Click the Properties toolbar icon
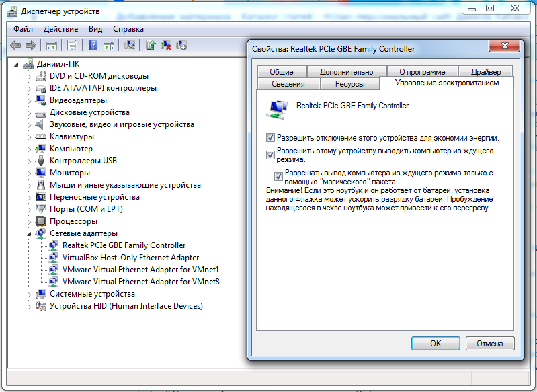The height and width of the screenshot is (392, 537). [72, 46]
